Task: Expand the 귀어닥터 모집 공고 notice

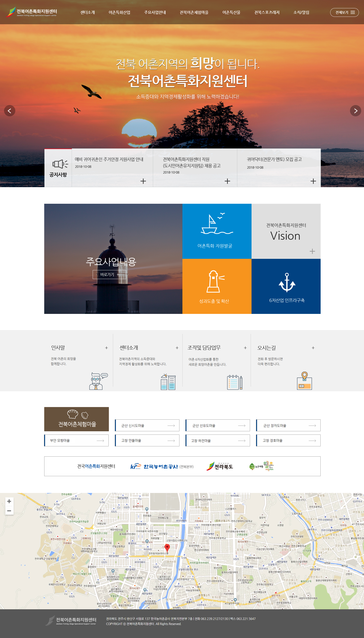Action: coord(313,181)
